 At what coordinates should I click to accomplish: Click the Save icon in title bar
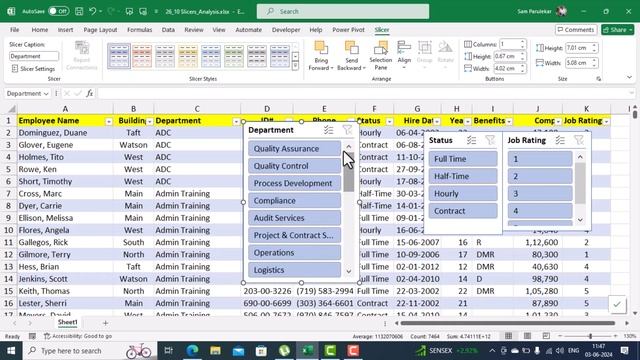(79, 11)
